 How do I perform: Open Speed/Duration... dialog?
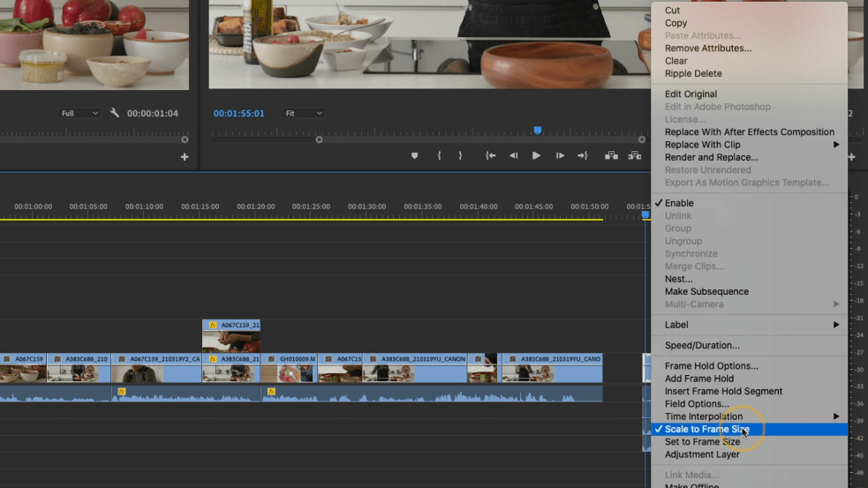pos(749,345)
